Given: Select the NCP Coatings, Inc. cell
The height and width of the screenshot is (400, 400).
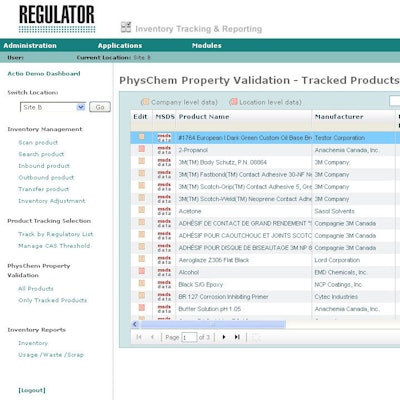Looking at the screenshot, I should (x=354, y=284).
